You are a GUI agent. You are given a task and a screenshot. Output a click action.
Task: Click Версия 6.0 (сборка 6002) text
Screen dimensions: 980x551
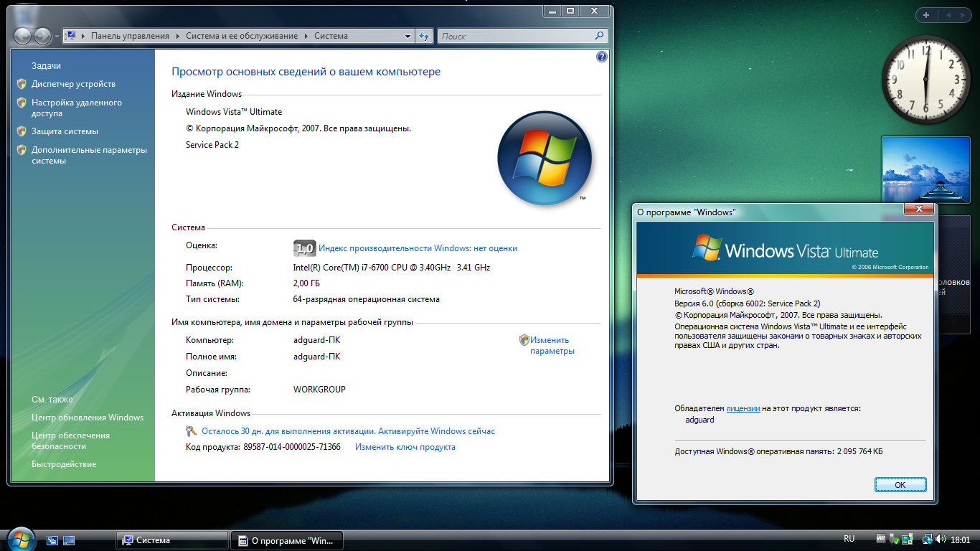pyautogui.click(x=748, y=303)
